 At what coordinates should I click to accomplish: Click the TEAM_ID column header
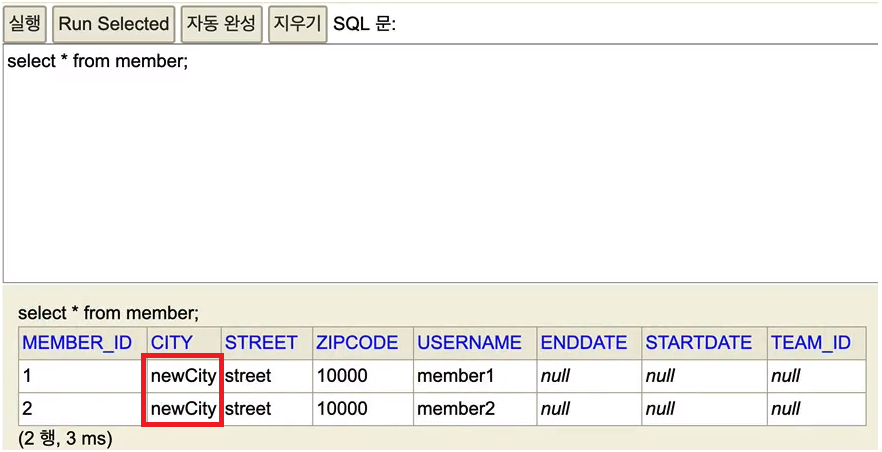816,343
